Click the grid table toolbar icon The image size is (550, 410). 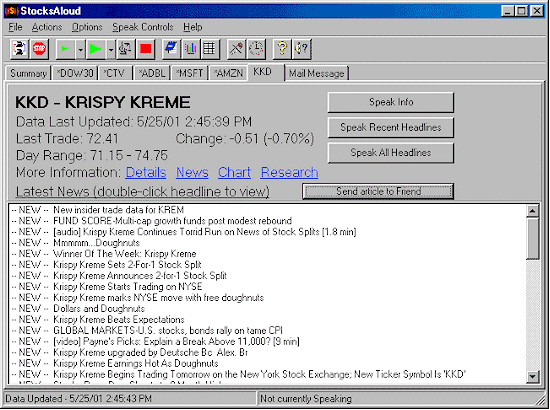point(210,49)
